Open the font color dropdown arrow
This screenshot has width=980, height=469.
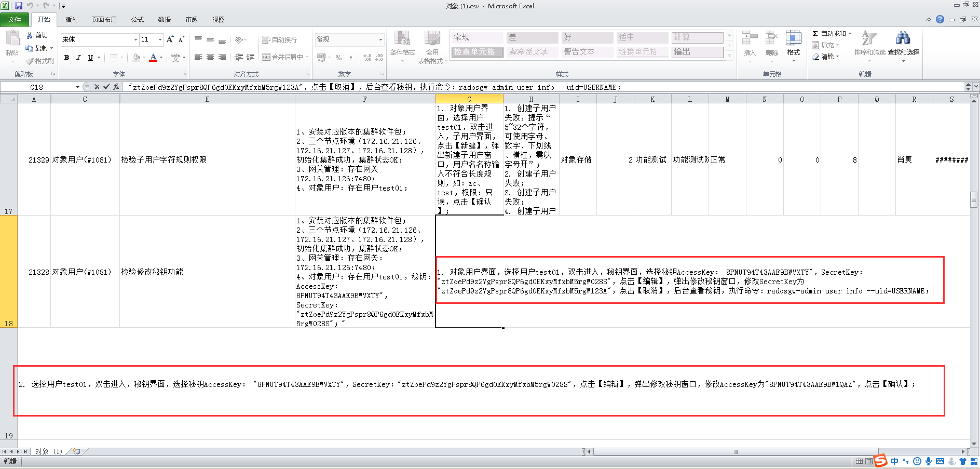(x=161, y=58)
